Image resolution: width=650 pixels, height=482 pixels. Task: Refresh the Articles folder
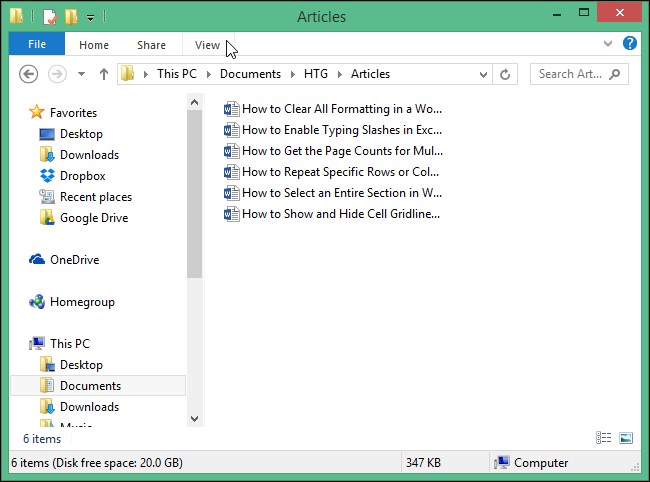505,75
